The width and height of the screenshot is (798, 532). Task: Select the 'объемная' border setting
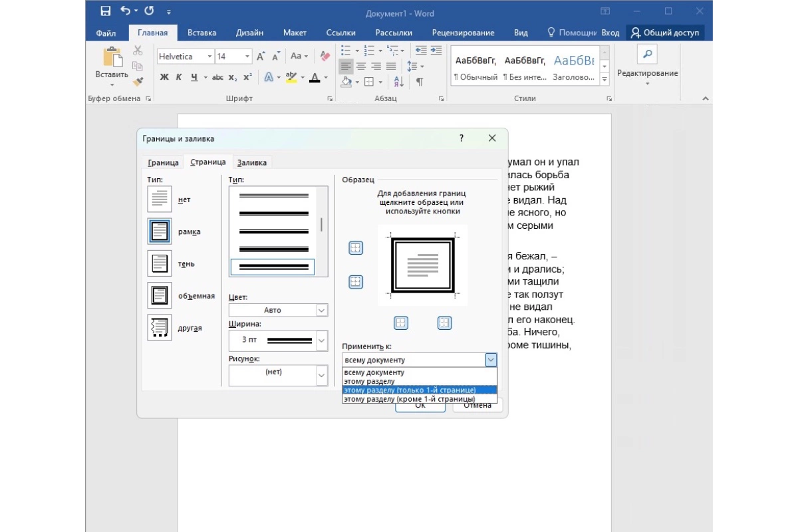coord(160,296)
